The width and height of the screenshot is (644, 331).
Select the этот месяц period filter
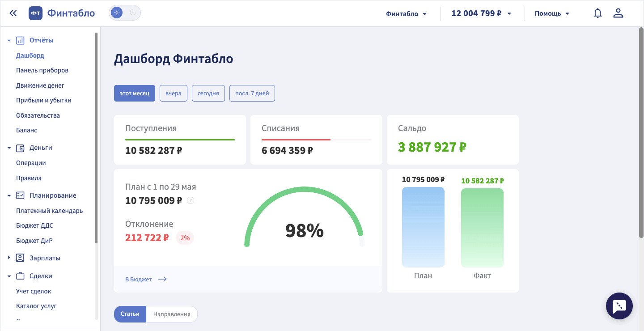coord(135,93)
